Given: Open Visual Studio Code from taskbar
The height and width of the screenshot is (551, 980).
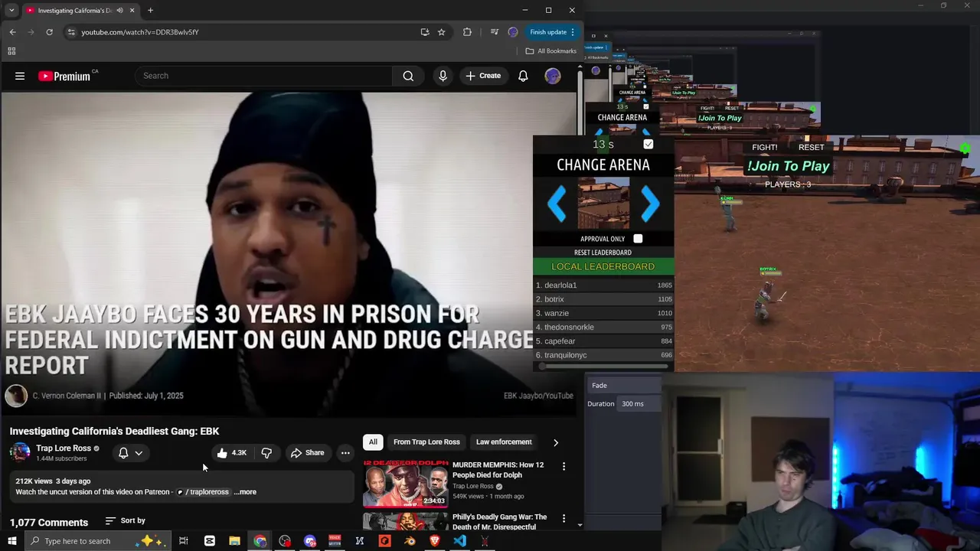Looking at the screenshot, I should coord(459,541).
